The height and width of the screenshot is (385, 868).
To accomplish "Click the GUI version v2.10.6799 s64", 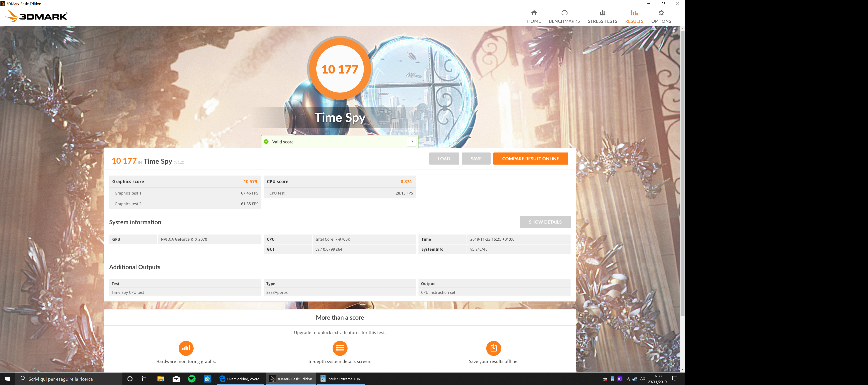I will coord(329,249).
